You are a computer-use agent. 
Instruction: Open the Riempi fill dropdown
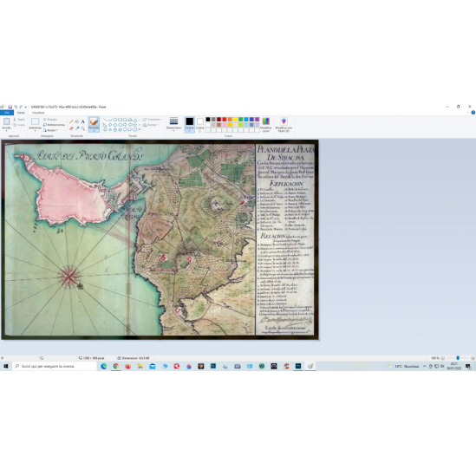coord(151,125)
